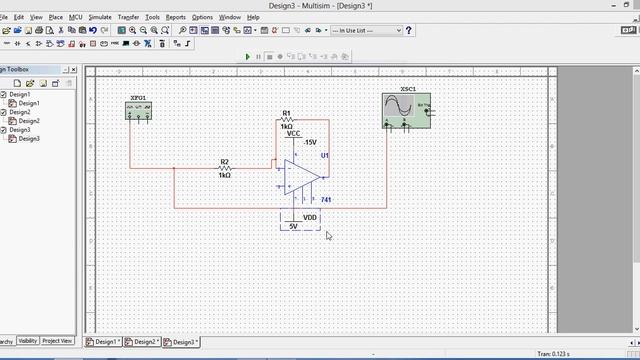Click the Print preview toolbar icon
The height and width of the screenshot is (360, 640).
tap(49, 31)
